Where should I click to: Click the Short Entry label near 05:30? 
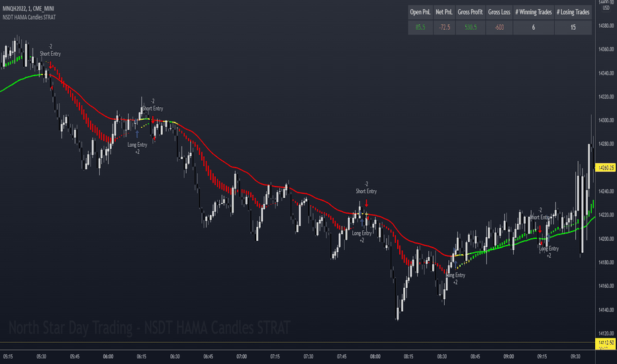pos(50,54)
